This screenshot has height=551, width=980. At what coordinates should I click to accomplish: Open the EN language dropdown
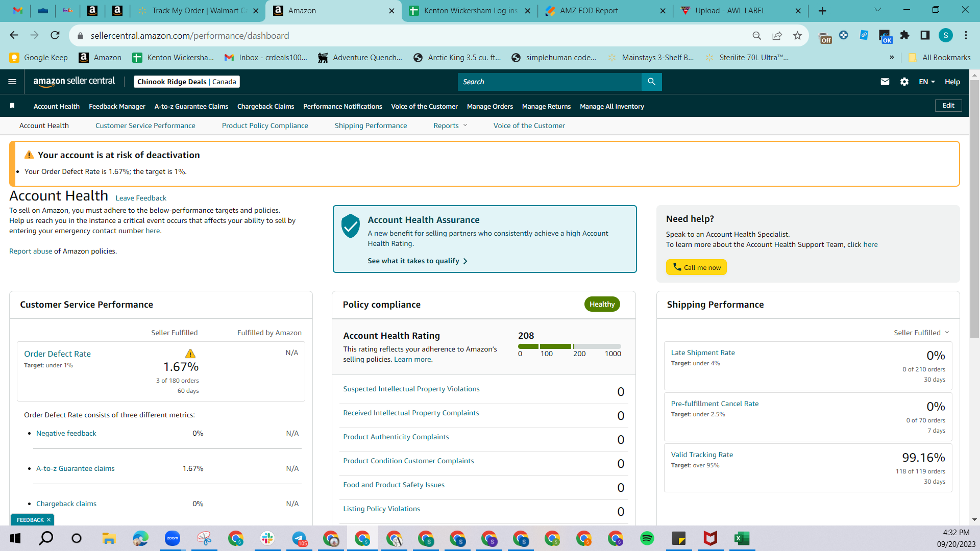927,82
